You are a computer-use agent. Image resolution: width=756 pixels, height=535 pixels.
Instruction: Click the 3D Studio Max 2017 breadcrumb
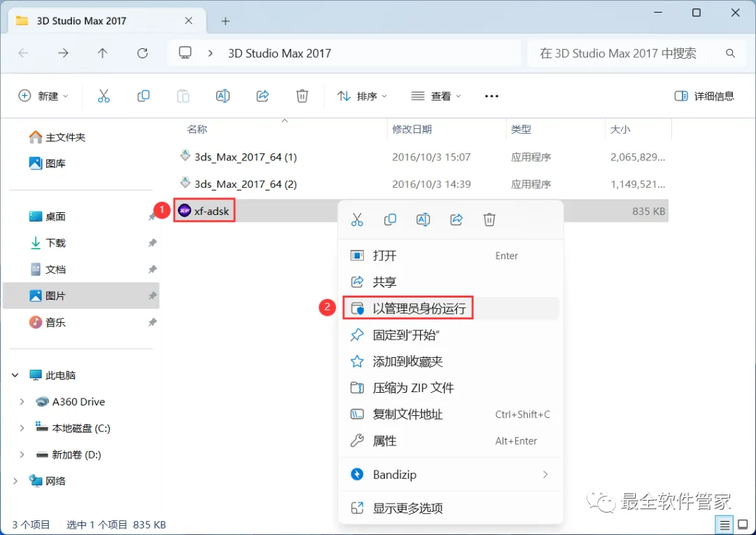[279, 53]
